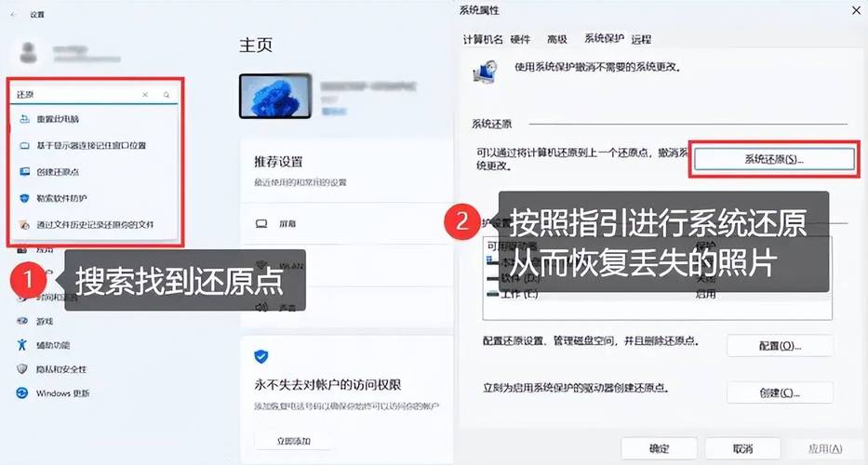Click the magnifier icon in the search box

(167, 95)
